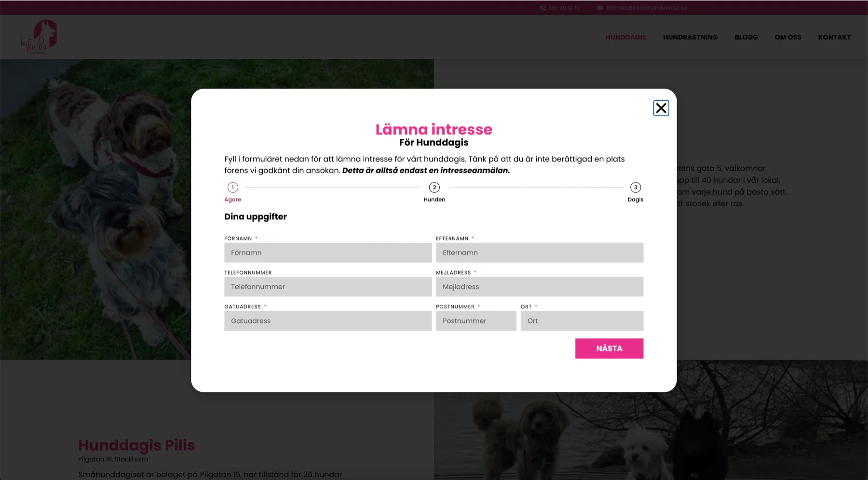This screenshot has width=868, height=480.
Task: Focus the Telefonnummer field
Action: click(328, 287)
